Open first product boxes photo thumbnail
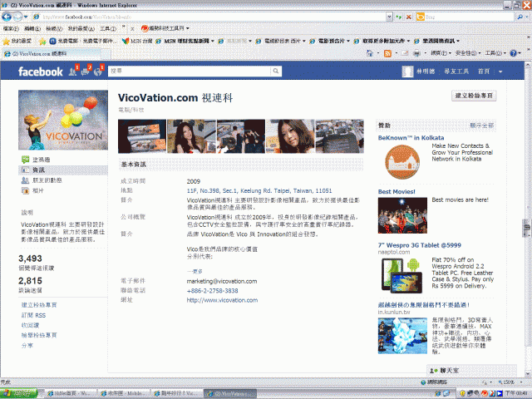 point(142,136)
